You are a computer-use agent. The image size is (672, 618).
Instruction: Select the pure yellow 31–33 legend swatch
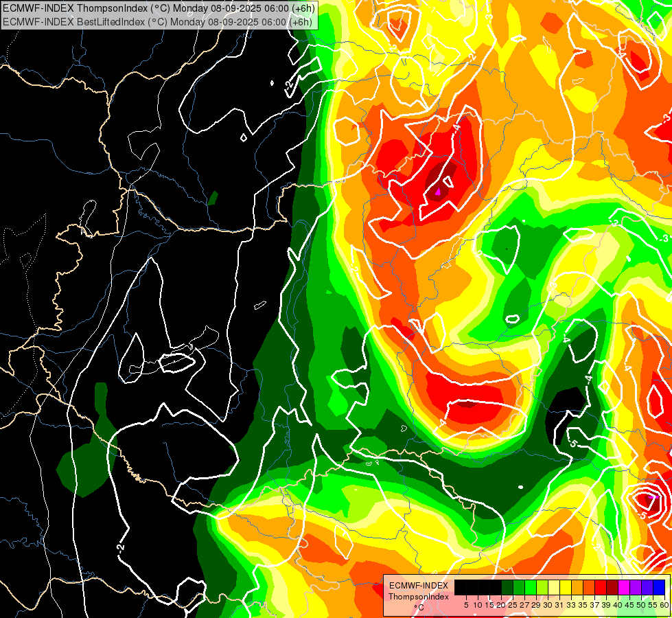pyautogui.click(x=566, y=587)
